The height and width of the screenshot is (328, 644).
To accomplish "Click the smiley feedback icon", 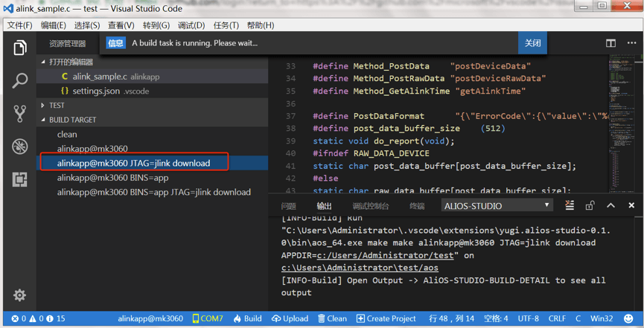I will coord(628,318).
